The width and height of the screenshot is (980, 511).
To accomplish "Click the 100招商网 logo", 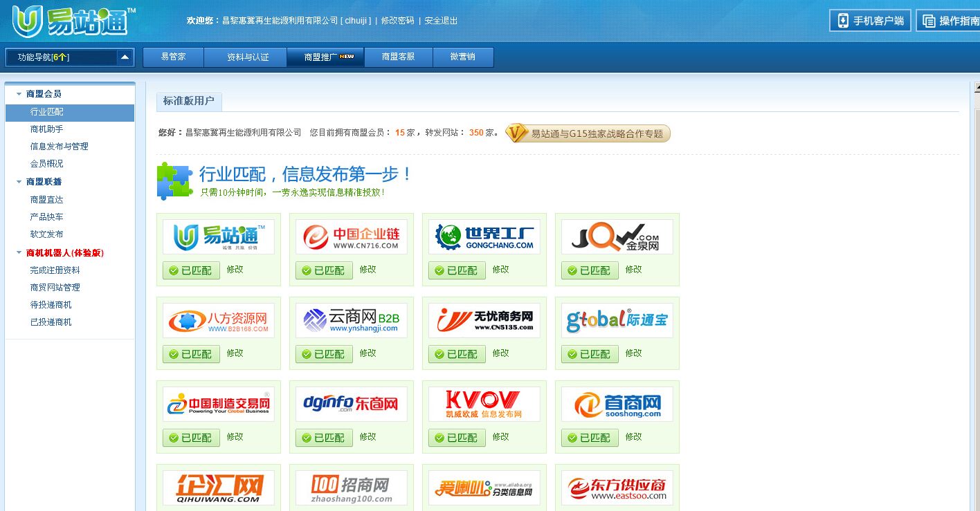I will point(352,488).
